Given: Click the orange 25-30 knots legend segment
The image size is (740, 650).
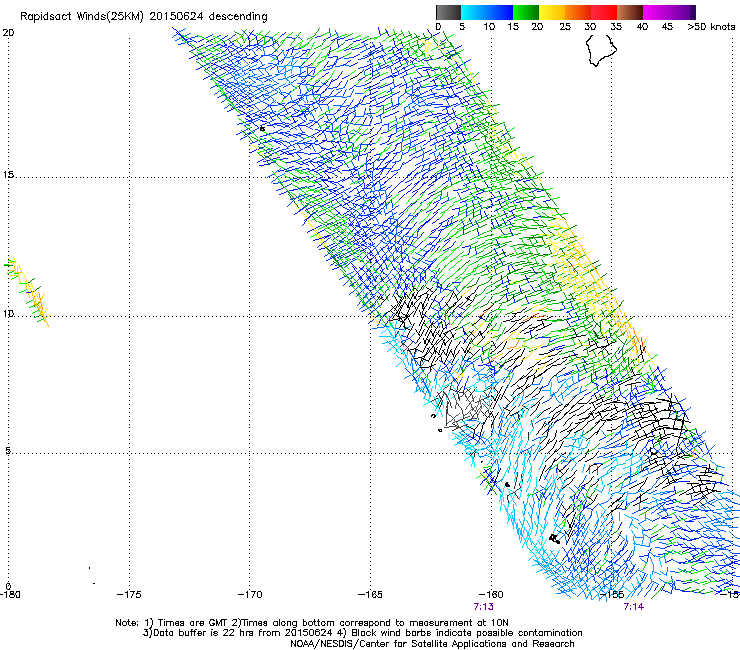Looking at the screenshot, I should [578, 12].
